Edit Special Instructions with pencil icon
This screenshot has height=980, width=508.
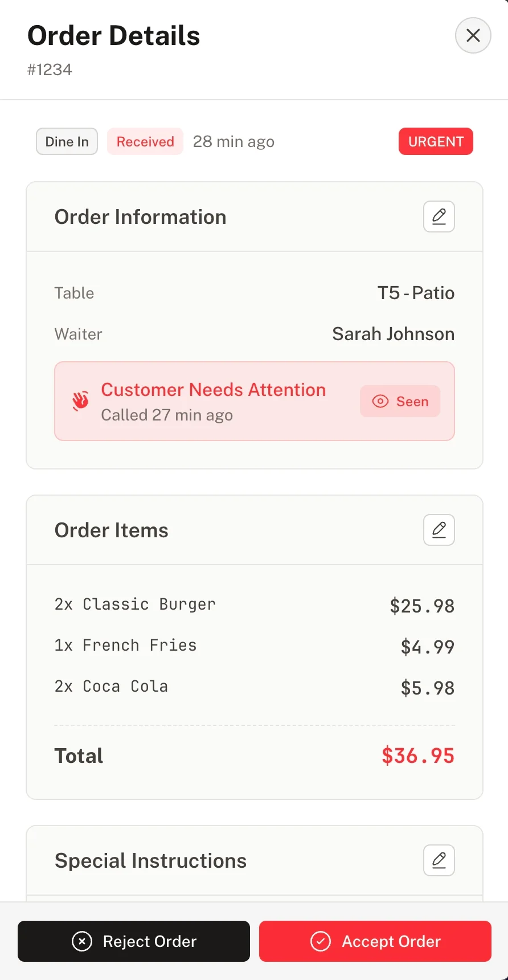click(439, 860)
